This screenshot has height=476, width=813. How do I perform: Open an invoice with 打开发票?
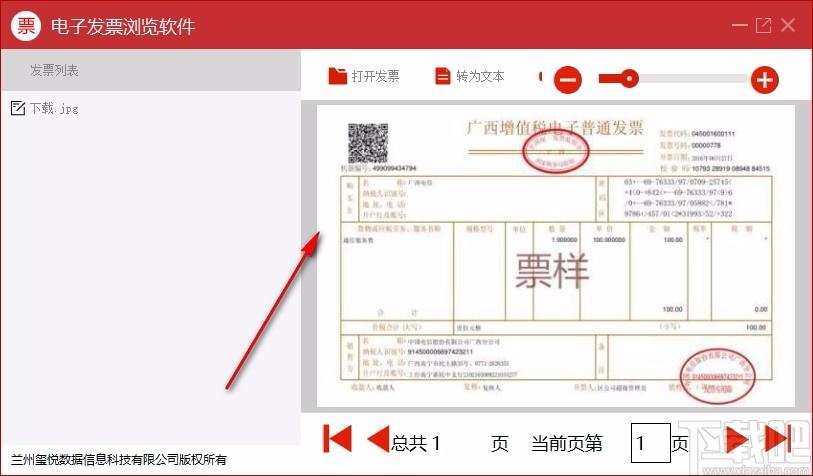coord(363,76)
